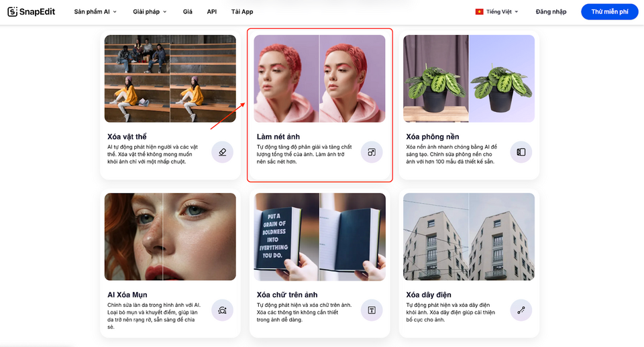Open the Xóa phông nền plant thumbnail
Image resolution: width=644 pixels, height=347 pixels.
[x=469, y=78]
